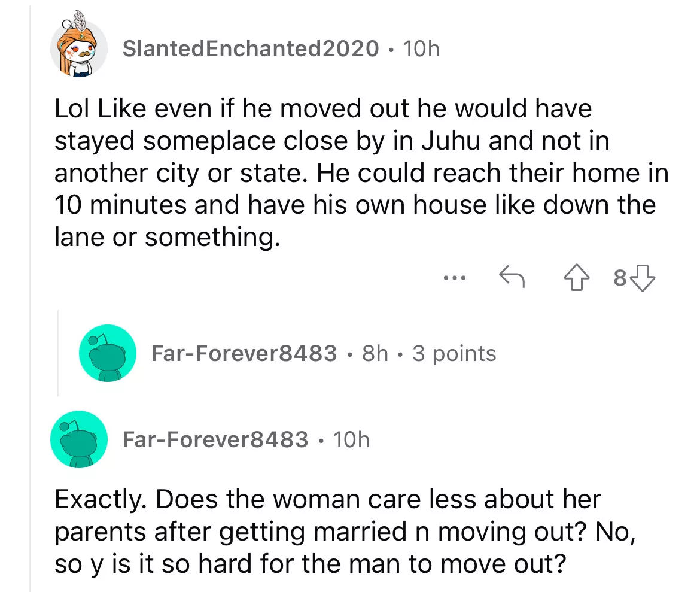Image resolution: width=700 pixels, height=592 pixels.
Task: Expand the collapsed reply showing 3 points
Action: click(455, 353)
